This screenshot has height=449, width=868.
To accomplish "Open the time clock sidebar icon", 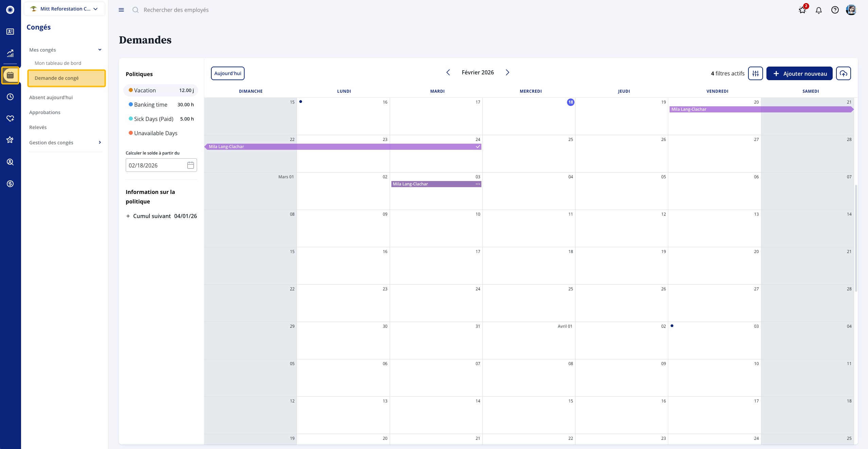I will coord(10,97).
